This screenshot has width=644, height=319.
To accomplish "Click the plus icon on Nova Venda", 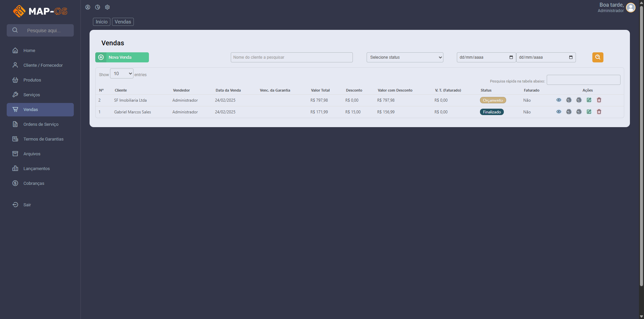I will (101, 57).
